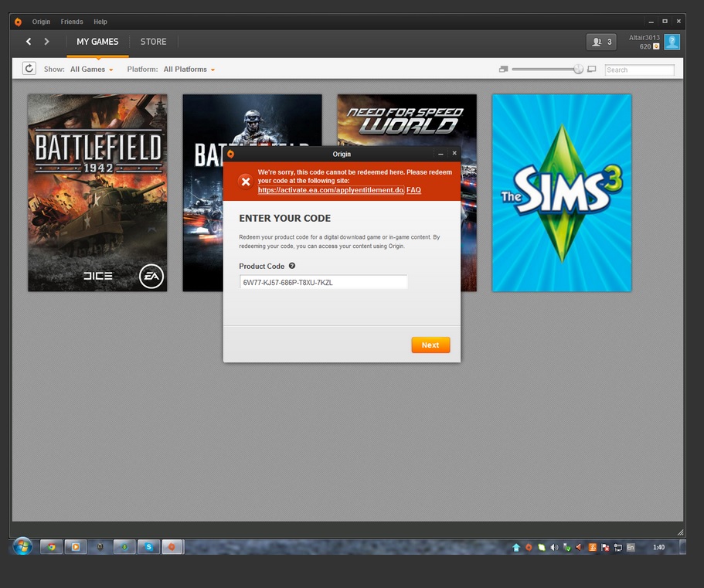Open the Help menu
Screen dimensions: 704x588
pos(100,22)
